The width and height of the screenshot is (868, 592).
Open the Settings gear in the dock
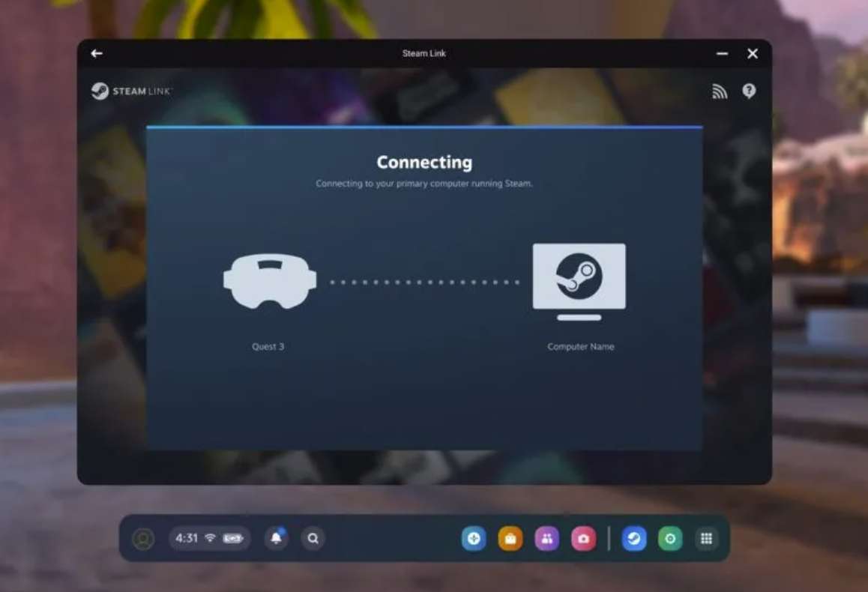coord(670,538)
